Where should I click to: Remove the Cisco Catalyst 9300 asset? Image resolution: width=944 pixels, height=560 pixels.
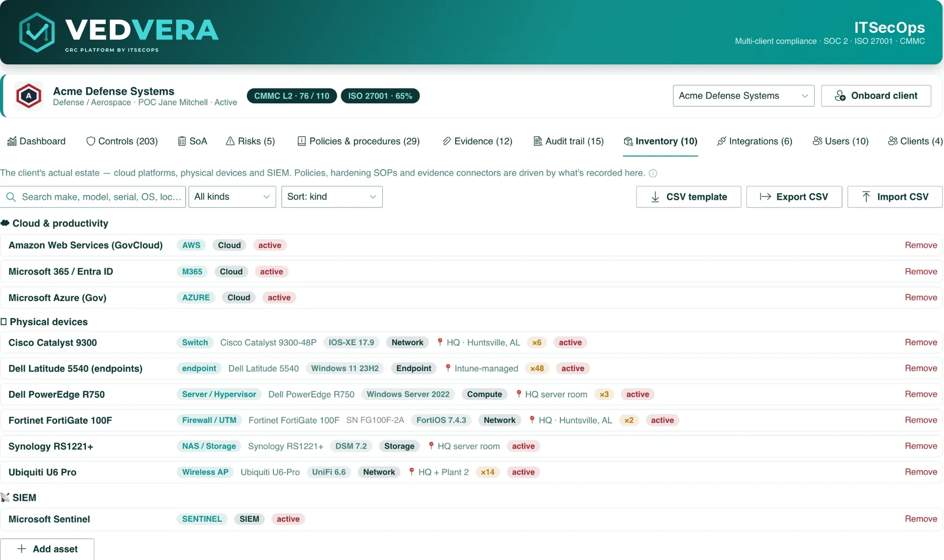point(921,342)
